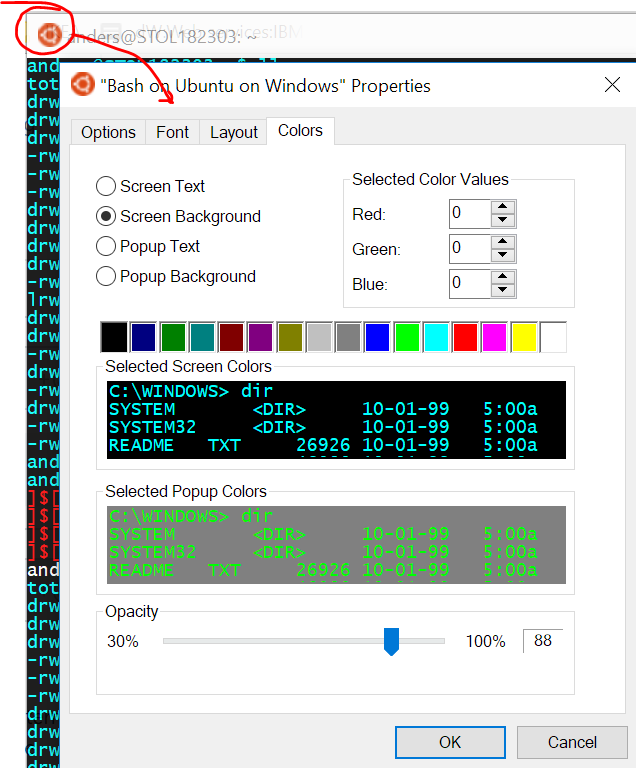Click the Opacity slider handle

[x=391, y=641]
